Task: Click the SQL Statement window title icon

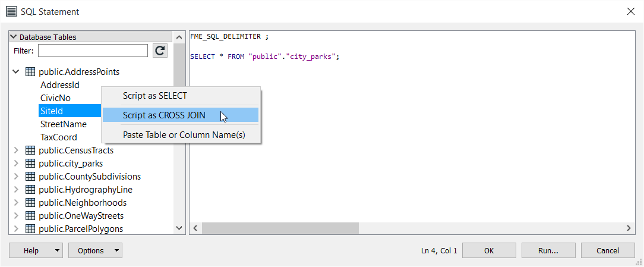Action: click(x=12, y=11)
